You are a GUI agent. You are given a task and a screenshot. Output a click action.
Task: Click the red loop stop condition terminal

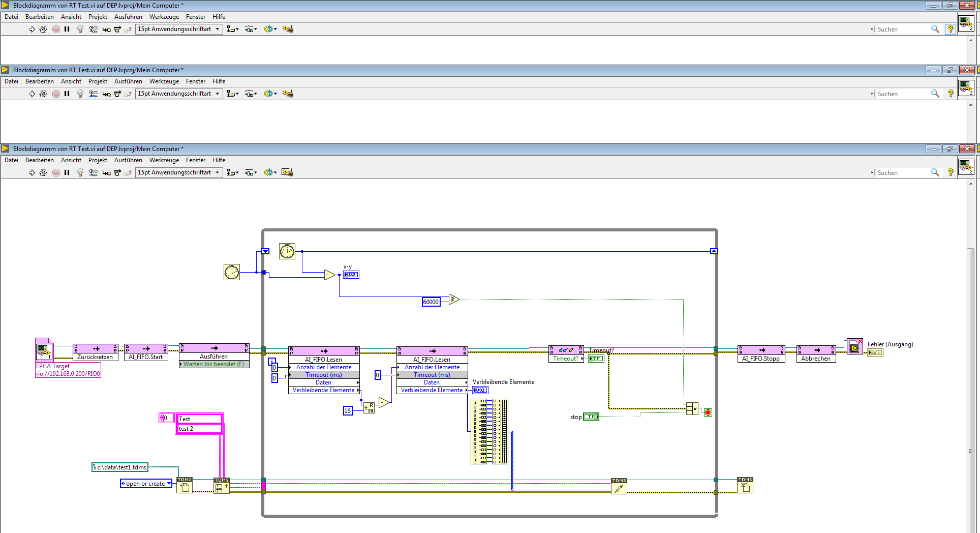pos(708,412)
